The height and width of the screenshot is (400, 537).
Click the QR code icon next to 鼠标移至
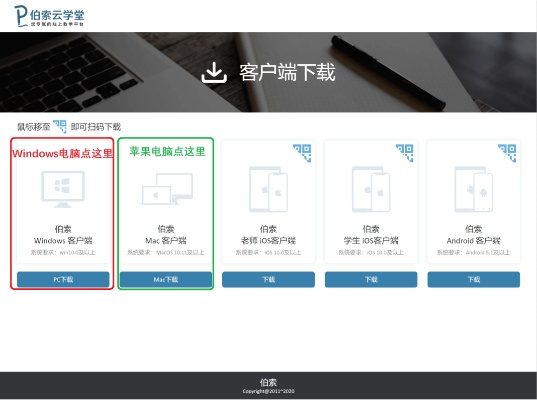(60, 126)
